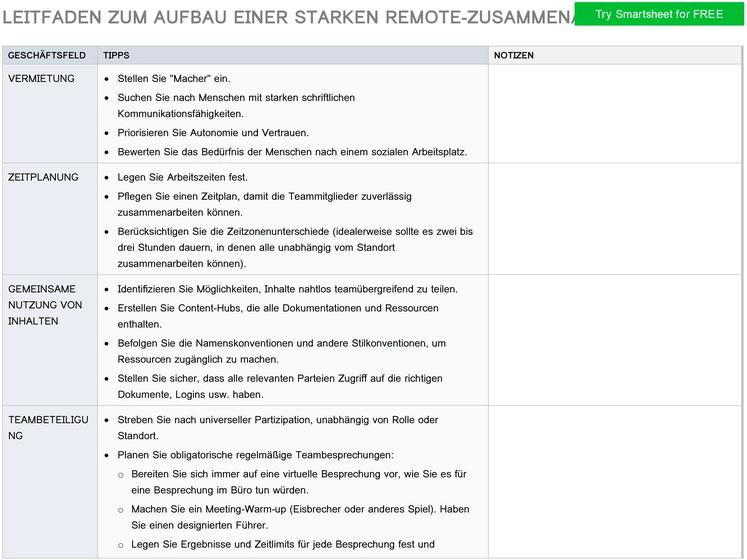Click sub-tip about Meeting-Warm-up

[300, 518]
